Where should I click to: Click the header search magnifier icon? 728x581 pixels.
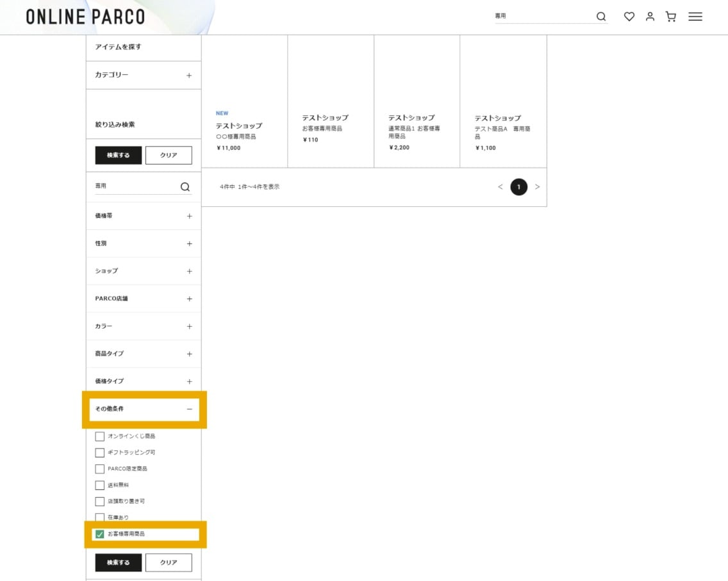[x=600, y=17]
